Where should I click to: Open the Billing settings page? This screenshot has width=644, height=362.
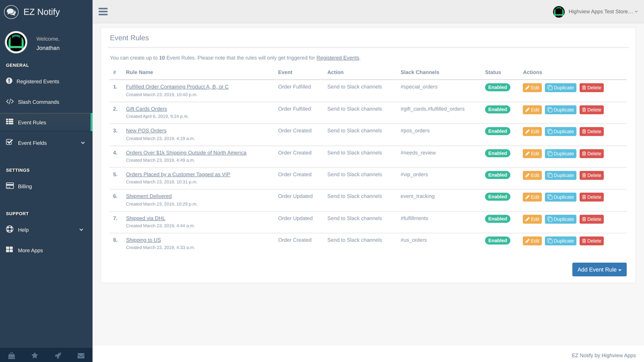pos(24,186)
